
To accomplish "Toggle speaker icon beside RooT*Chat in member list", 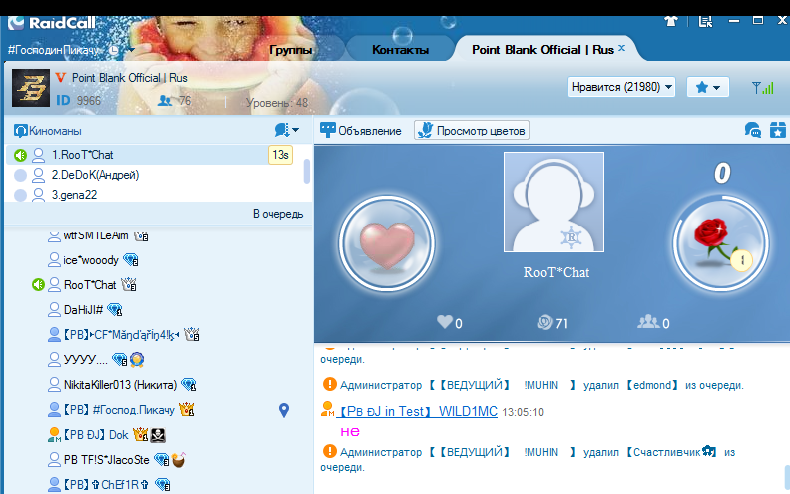I will tap(38, 285).
